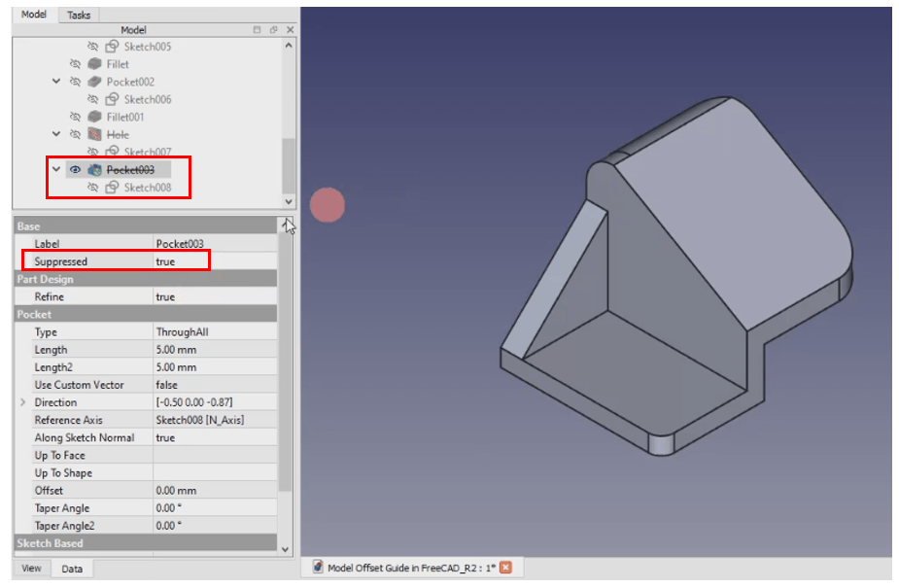
Task: Collapse the Pocket003 tree node
Action: 56,169
